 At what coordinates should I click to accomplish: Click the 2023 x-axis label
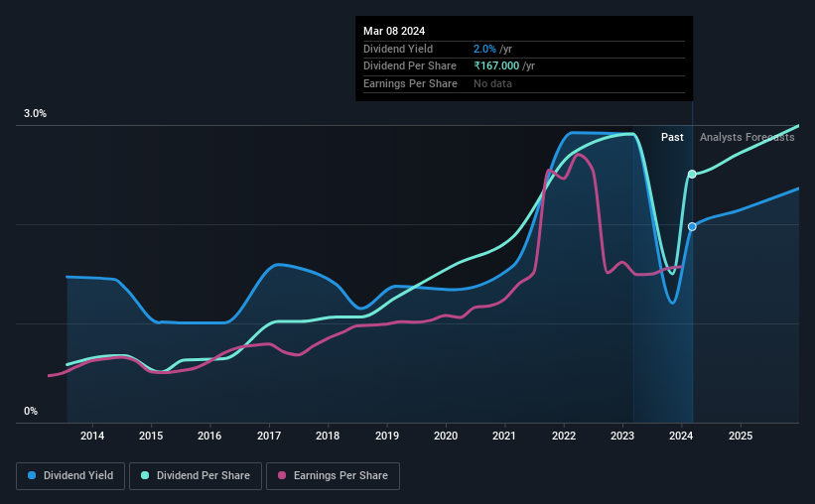tap(622, 436)
